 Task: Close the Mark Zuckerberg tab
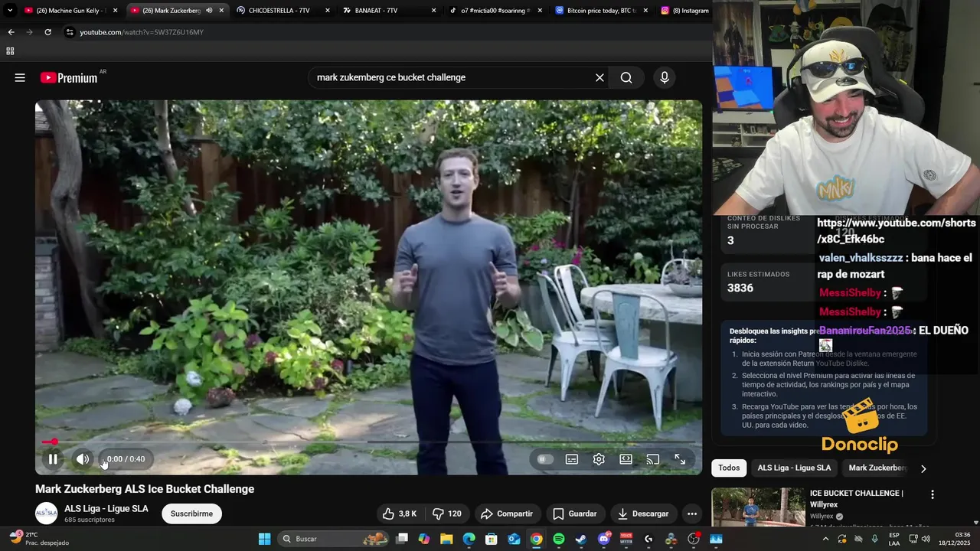coord(221,11)
